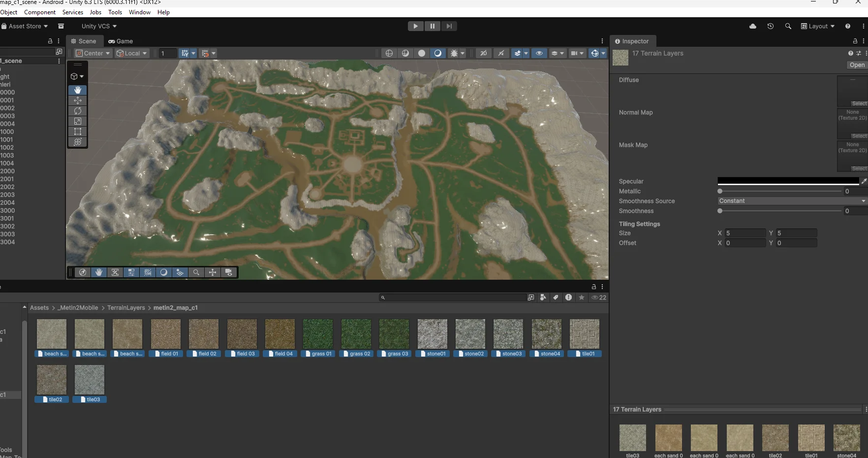Select the Scale tool
868x458 pixels.
click(77, 121)
